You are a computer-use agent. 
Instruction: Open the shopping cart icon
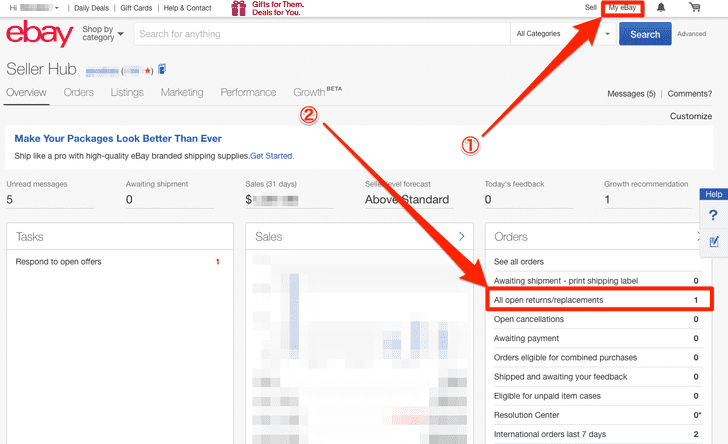tap(695, 7)
